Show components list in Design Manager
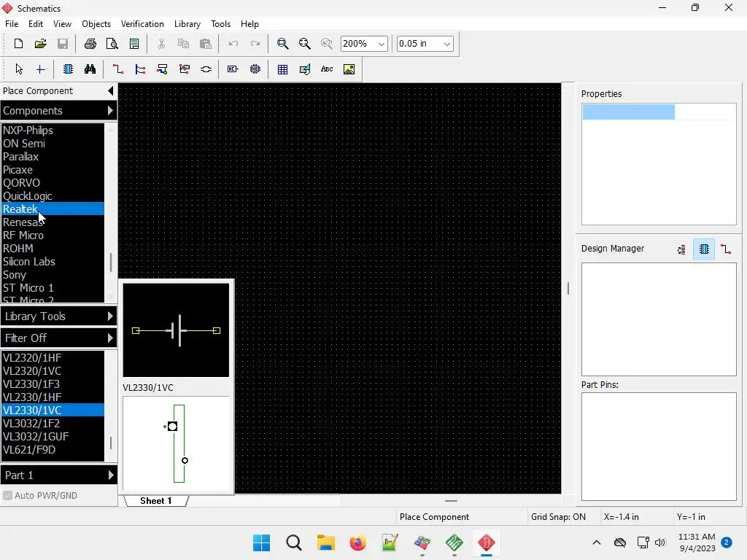The image size is (747, 560). 704,249
